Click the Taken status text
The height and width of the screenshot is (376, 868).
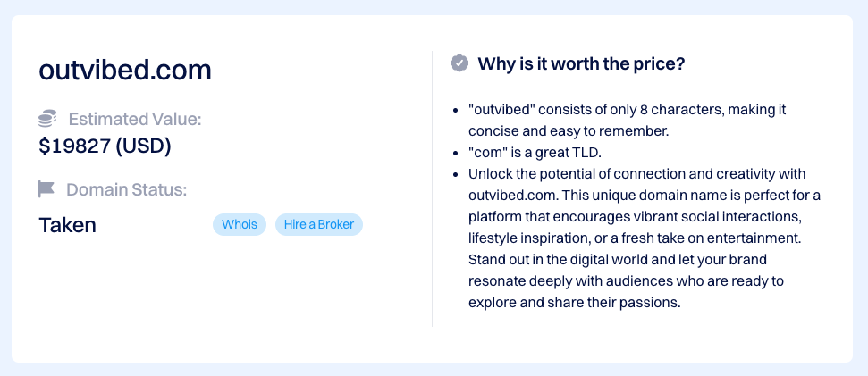click(68, 225)
